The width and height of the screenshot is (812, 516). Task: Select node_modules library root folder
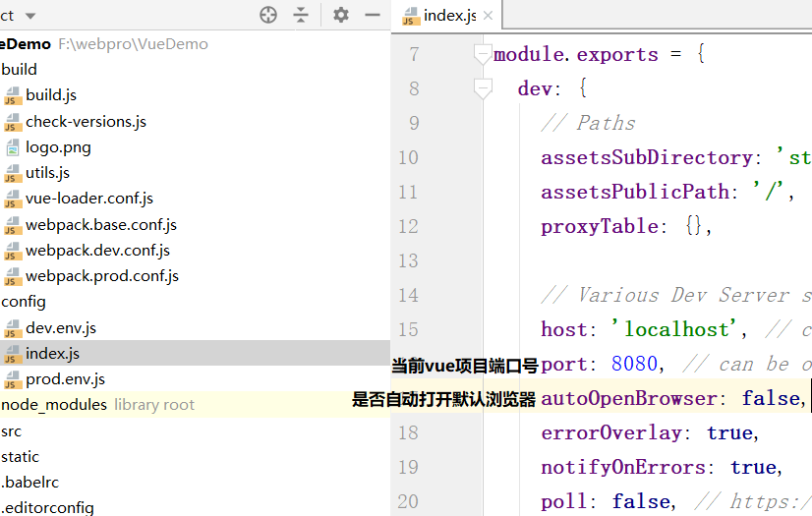tap(98, 405)
